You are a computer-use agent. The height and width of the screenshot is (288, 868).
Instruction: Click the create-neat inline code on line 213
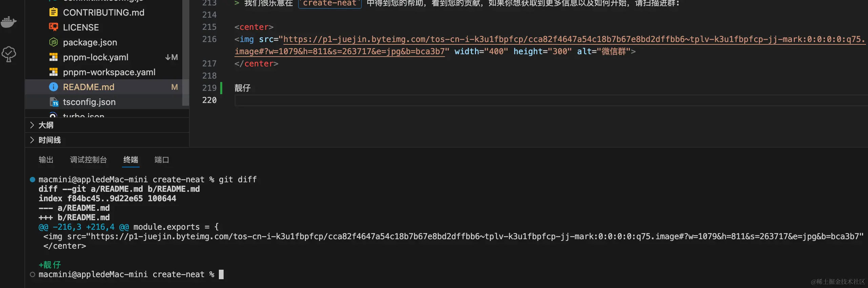pyautogui.click(x=330, y=3)
